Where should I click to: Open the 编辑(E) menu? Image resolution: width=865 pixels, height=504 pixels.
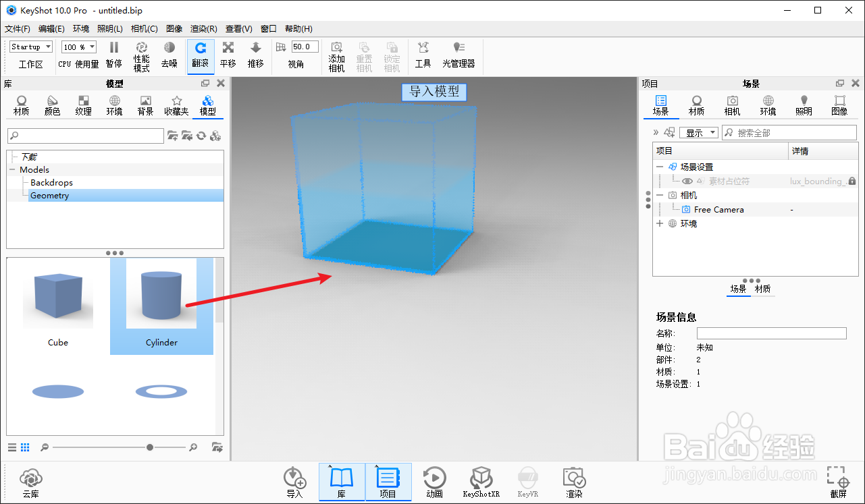tap(52, 29)
